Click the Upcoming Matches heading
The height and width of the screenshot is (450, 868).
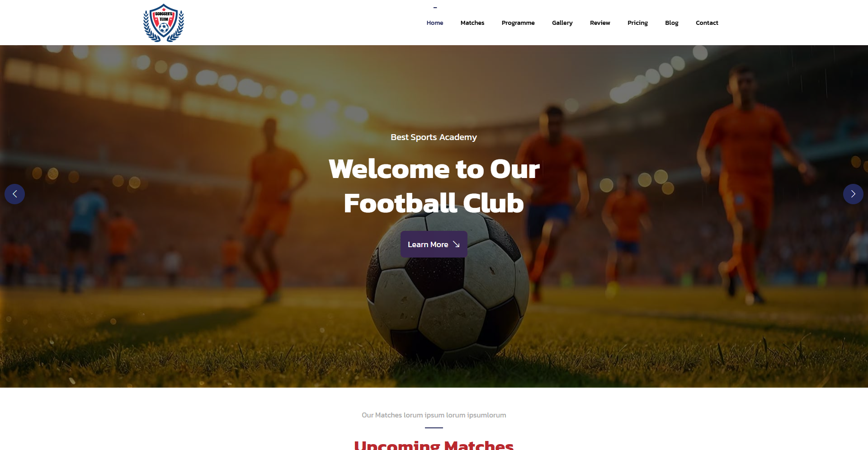click(434, 445)
